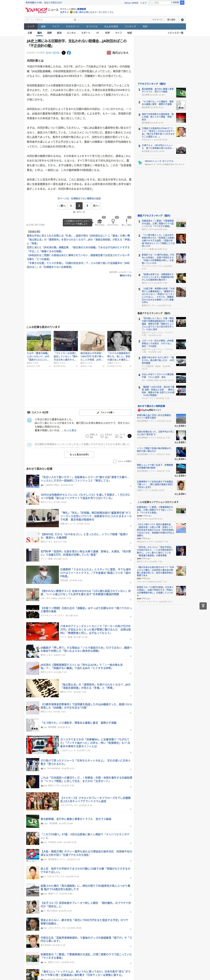Click the pencil コメントを書く button
Screen dimensions: 210x980
click(x=105, y=412)
